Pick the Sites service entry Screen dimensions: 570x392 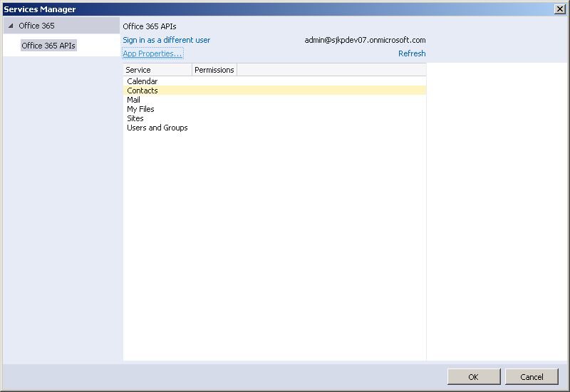135,118
